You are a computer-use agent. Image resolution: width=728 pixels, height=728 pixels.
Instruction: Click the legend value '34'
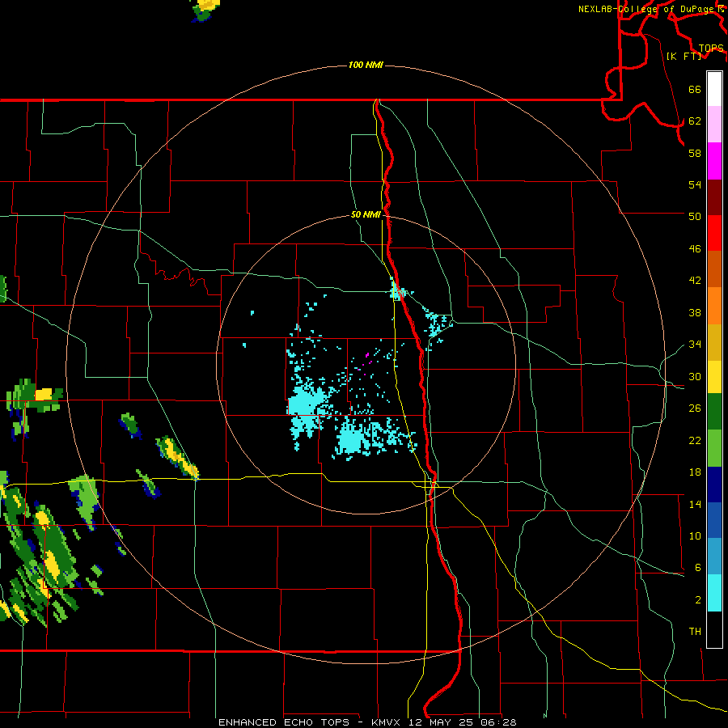(x=695, y=345)
